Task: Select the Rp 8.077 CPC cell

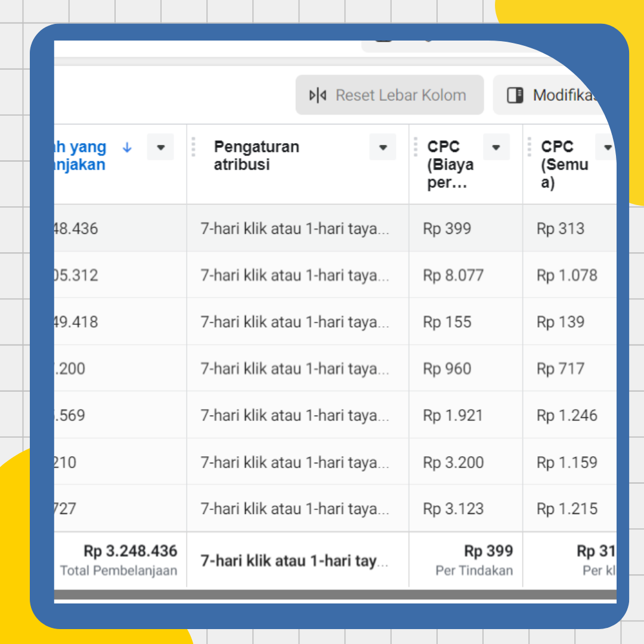Action: (453, 275)
